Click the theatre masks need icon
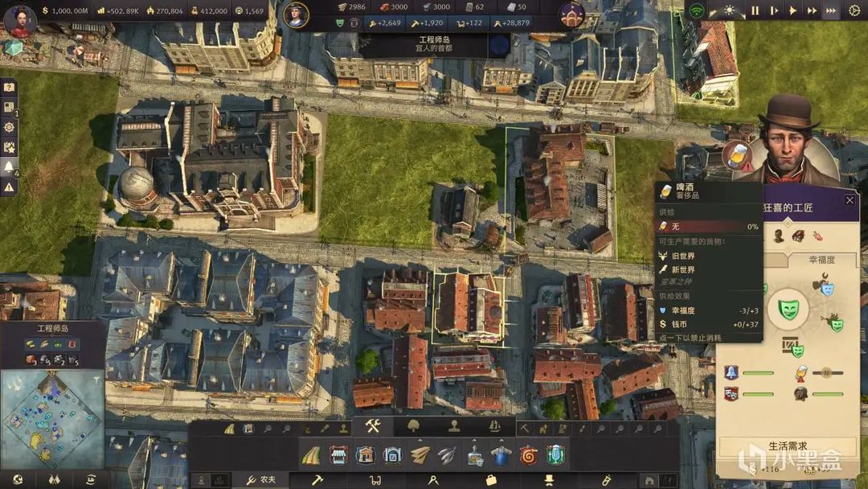This screenshot has height=489, width=868. pyautogui.click(x=731, y=394)
